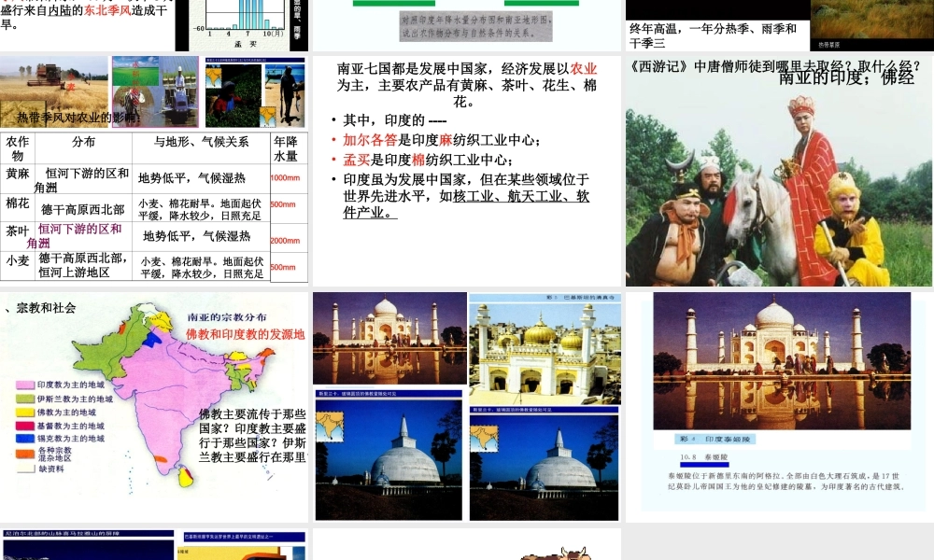Click the red text 加尔各答
Viewport: 934px width, 560px height.
(x=370, y=140)
